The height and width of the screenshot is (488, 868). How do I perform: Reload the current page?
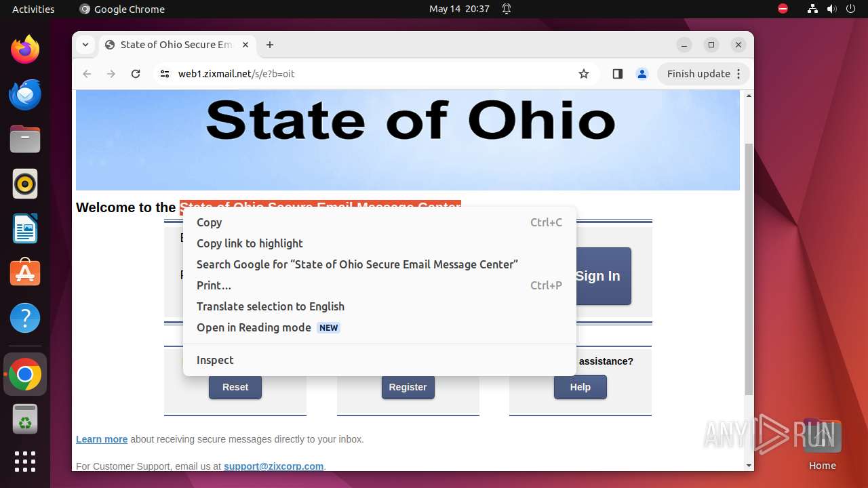[136, 74]
